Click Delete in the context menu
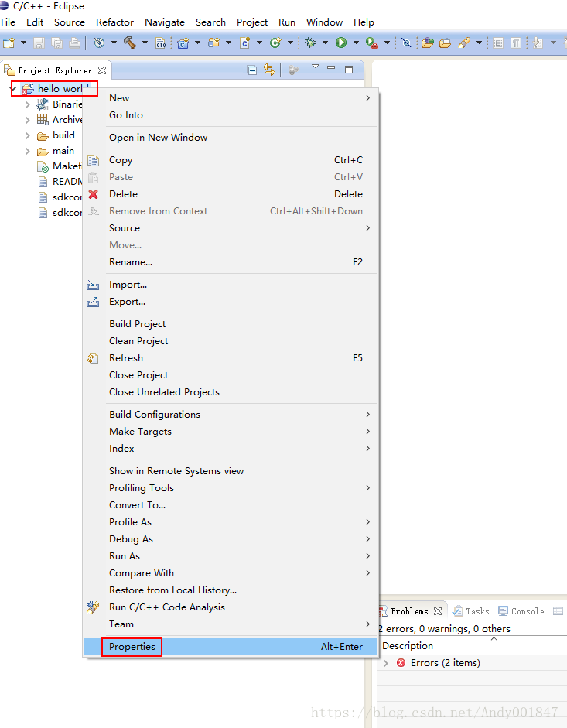The image size is (567, 728). click(x=231, y=193)
